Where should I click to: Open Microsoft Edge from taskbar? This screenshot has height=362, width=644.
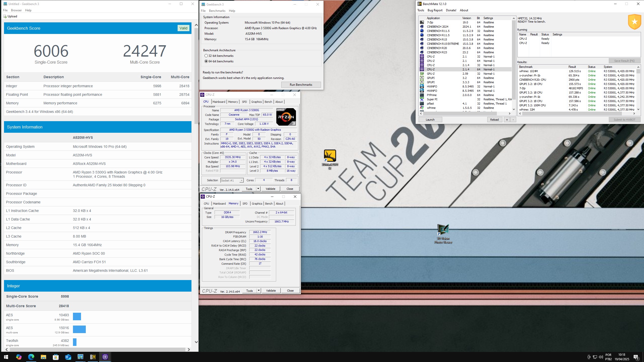click(31, 357)
